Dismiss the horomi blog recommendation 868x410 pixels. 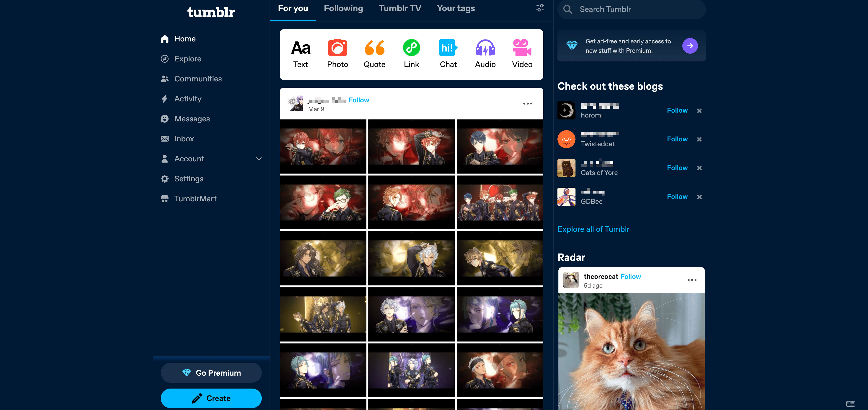pos(699,111)
